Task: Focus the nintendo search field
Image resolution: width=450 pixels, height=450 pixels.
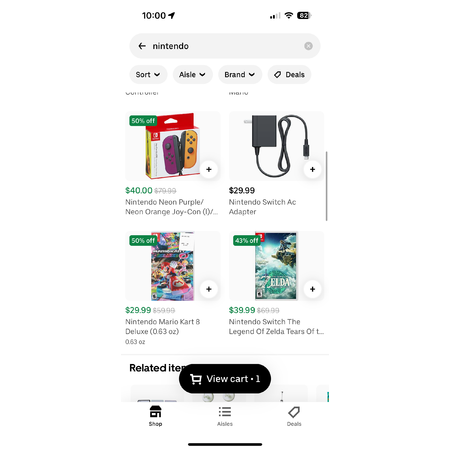Action: 225,46
